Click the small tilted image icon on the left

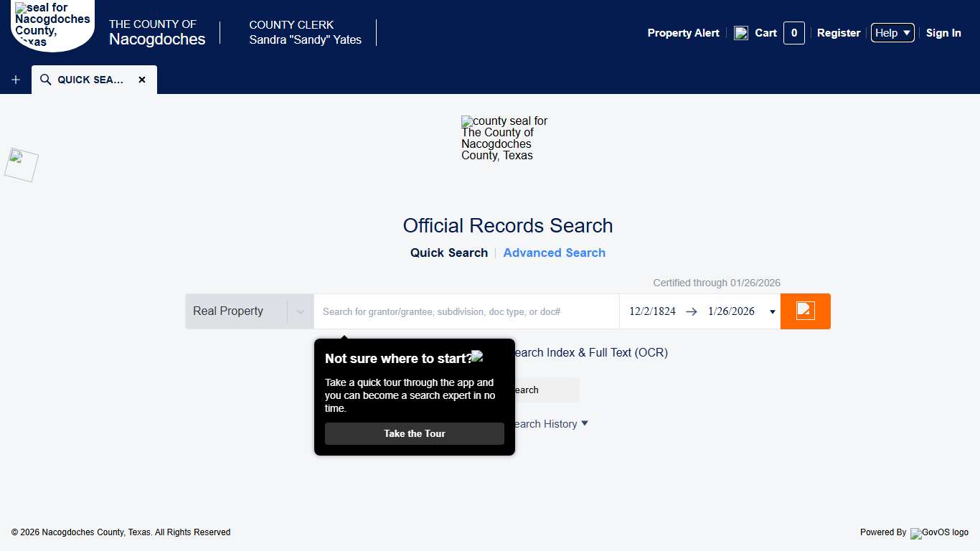[21, 164]
